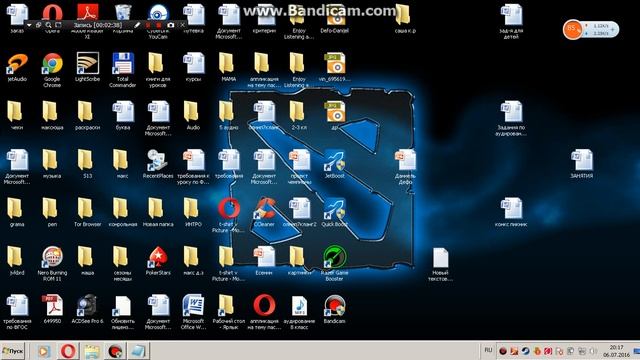Expand the Bandicam recording bar dropdown arrow

click(x=29, y=25)
